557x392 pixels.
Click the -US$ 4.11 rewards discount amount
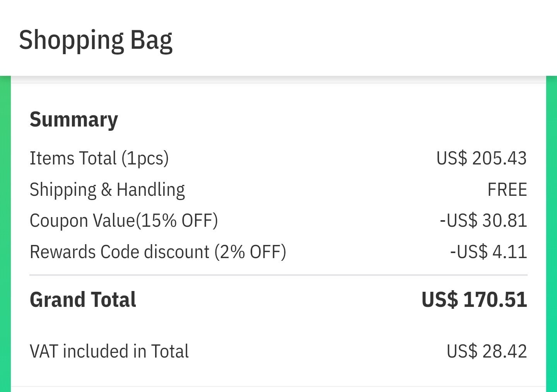(x=488, y=252)
